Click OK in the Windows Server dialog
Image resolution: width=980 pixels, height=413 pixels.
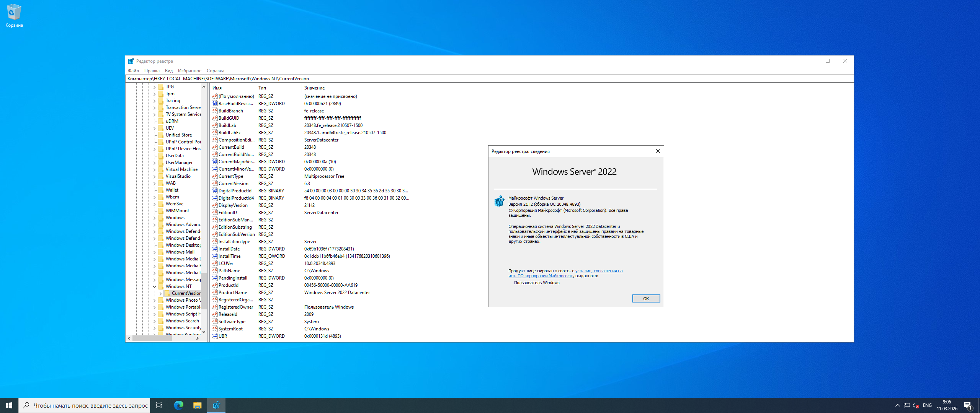tap(646, 299)
